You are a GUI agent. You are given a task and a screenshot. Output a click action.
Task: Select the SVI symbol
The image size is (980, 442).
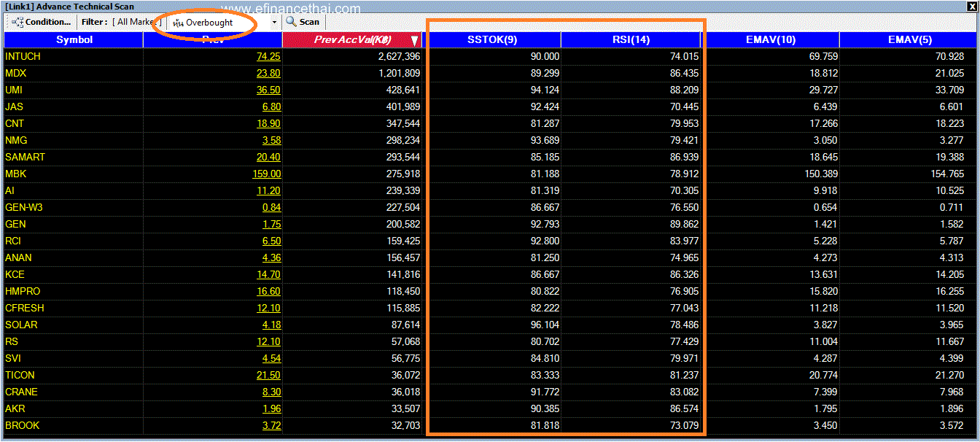pos(14,358)
